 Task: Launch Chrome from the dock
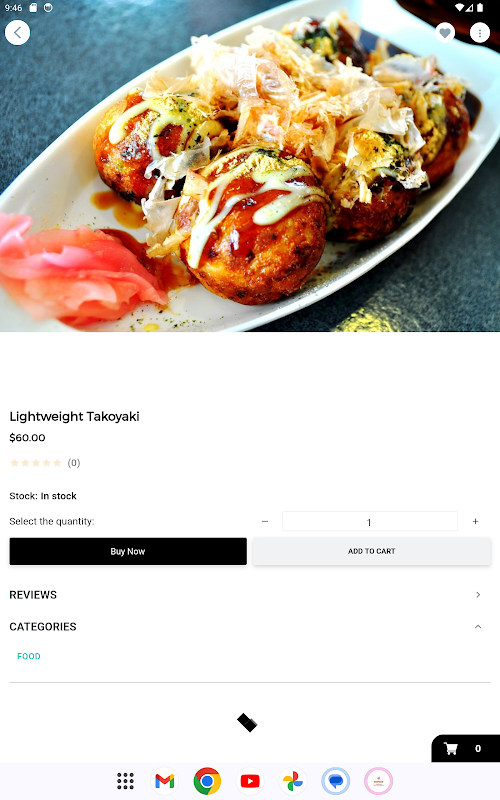coord(207,781)
